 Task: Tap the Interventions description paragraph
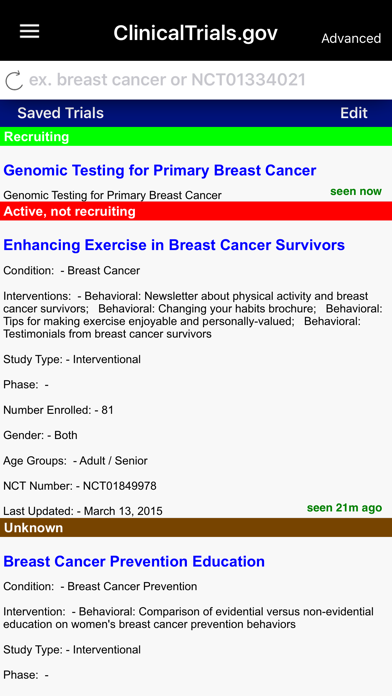[193, 315]
